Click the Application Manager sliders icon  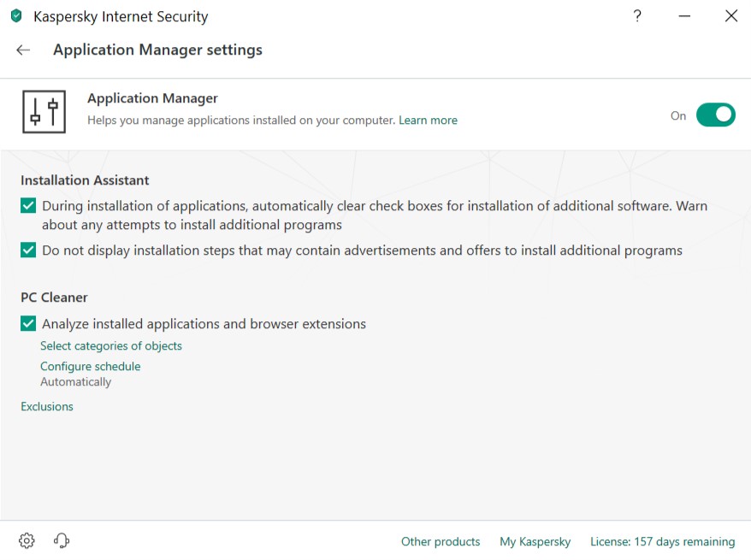[x=44, y=111]
